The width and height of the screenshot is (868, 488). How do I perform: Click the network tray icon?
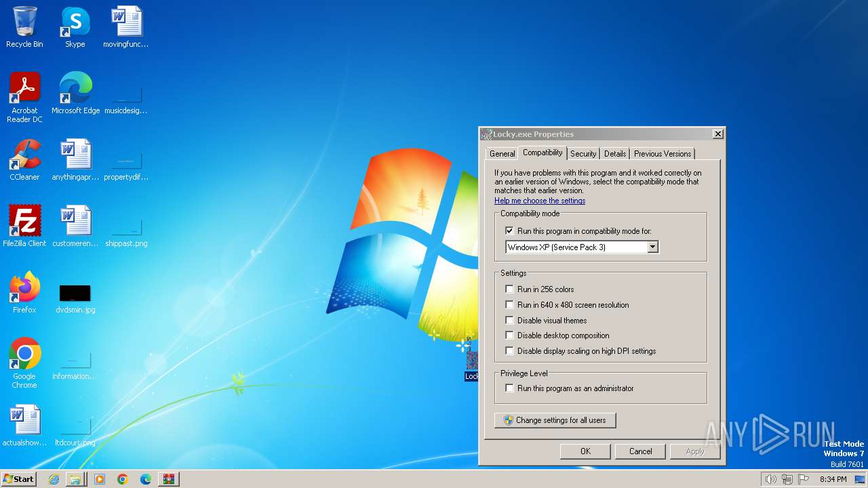[787, 479]
